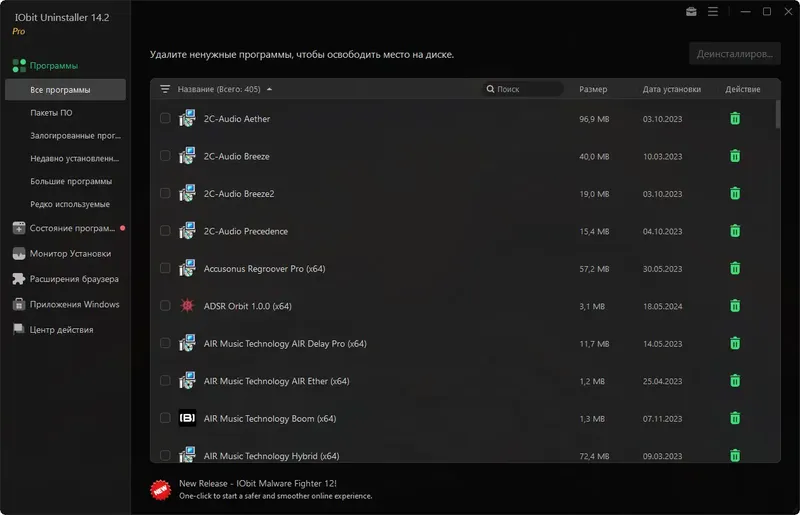
Task: Select Accusonus Regroover Pro checkbox
Action: [165, 268]
